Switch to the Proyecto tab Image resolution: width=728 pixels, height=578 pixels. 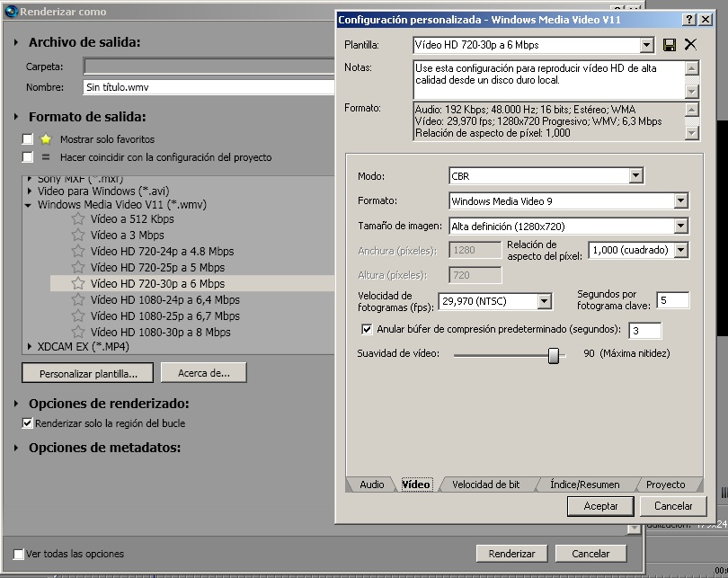(x=666, y=485)
